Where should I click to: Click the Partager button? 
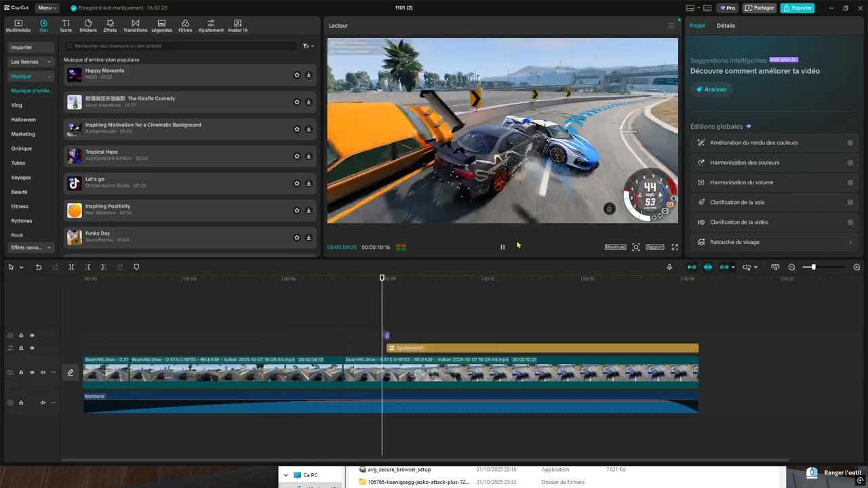pyautogui.click(x=759, y=8)
